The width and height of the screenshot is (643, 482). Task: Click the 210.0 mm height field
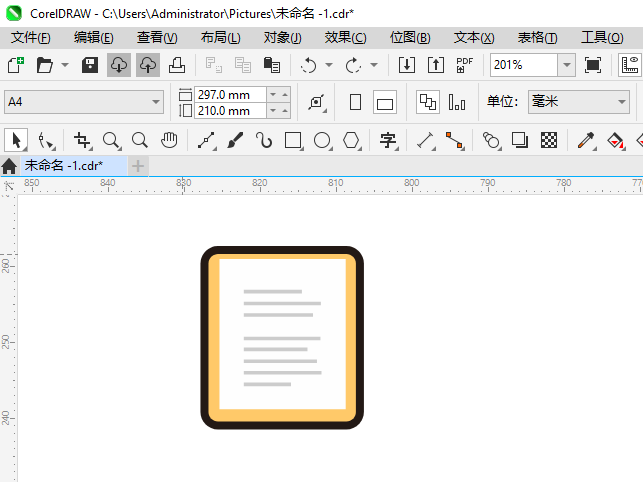(x=230, y=111)
